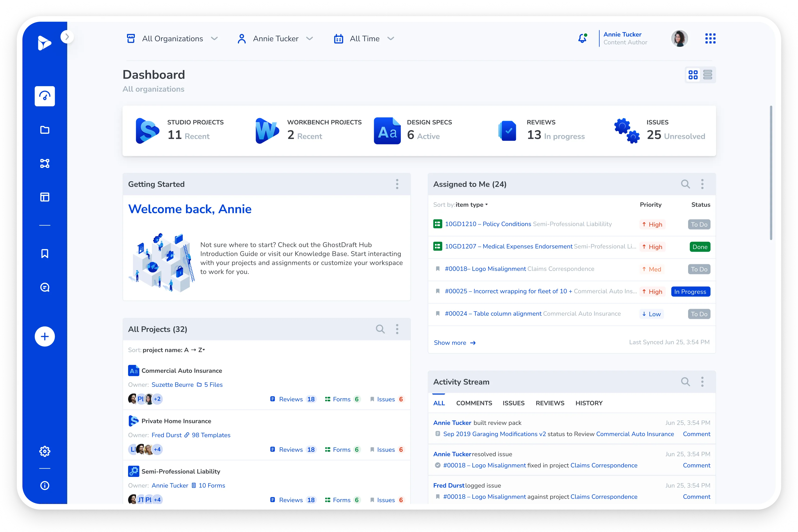This screenshot has width=798, height=532.
Task: Expand the sidebar with arrow toggle
Action: pos(67,37)
